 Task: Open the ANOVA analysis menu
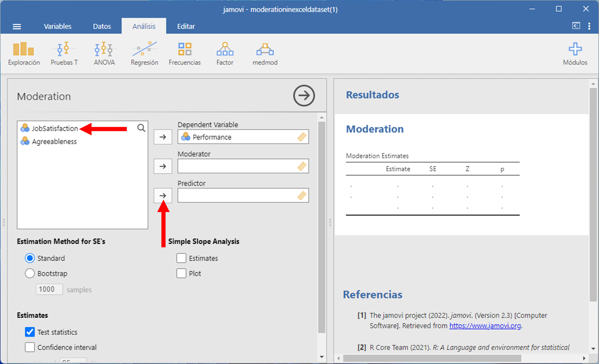pos(104,53)
